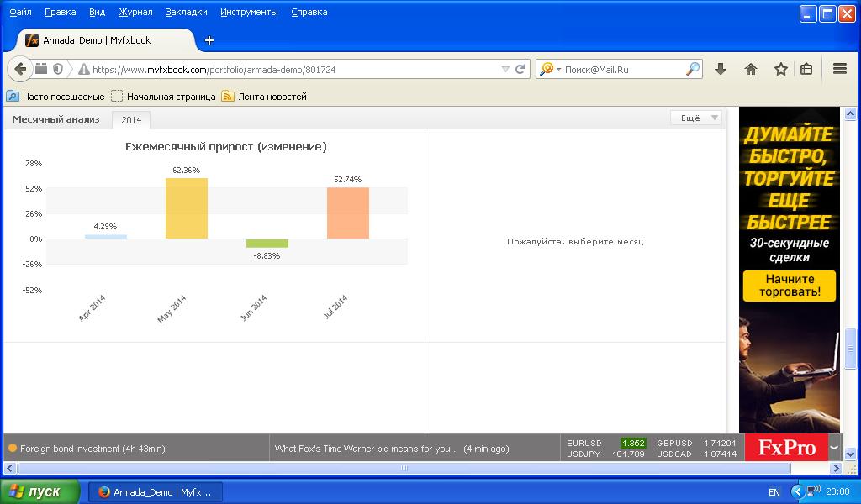861x504 pixels.
Task: Click the magnifier search button
Action: click(x=693, y=69)
